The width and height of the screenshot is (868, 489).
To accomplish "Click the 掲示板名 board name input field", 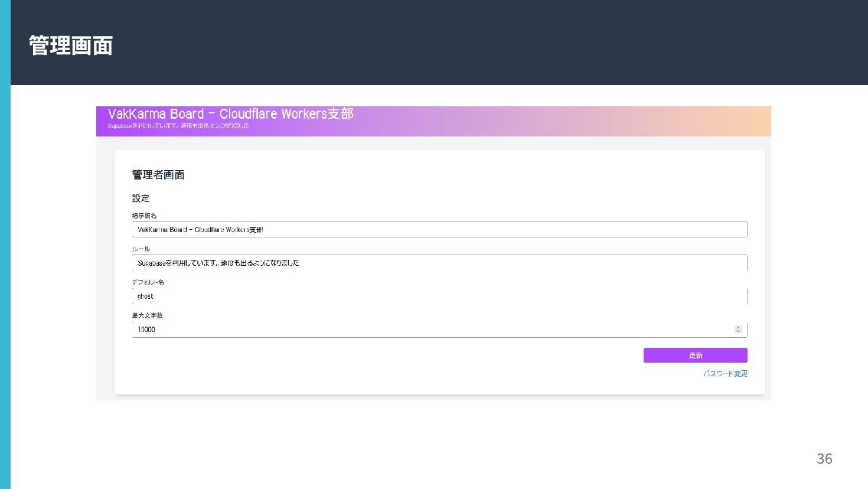I will [x=439, y=230].
